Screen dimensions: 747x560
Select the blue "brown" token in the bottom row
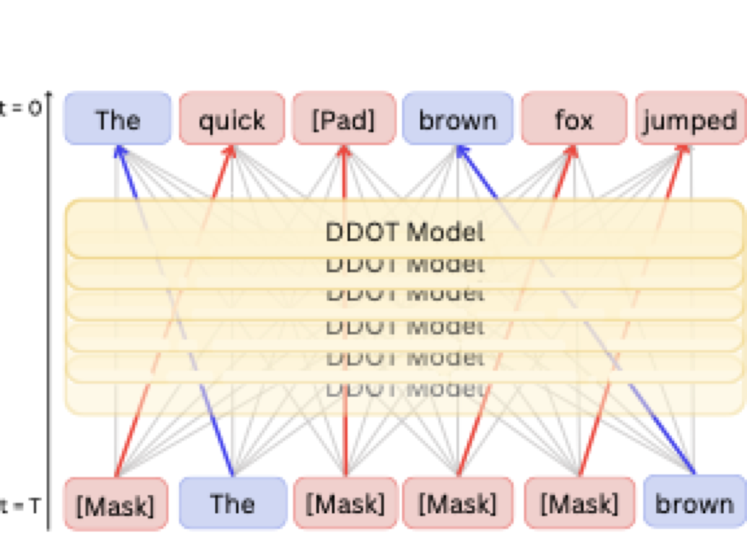694,503
